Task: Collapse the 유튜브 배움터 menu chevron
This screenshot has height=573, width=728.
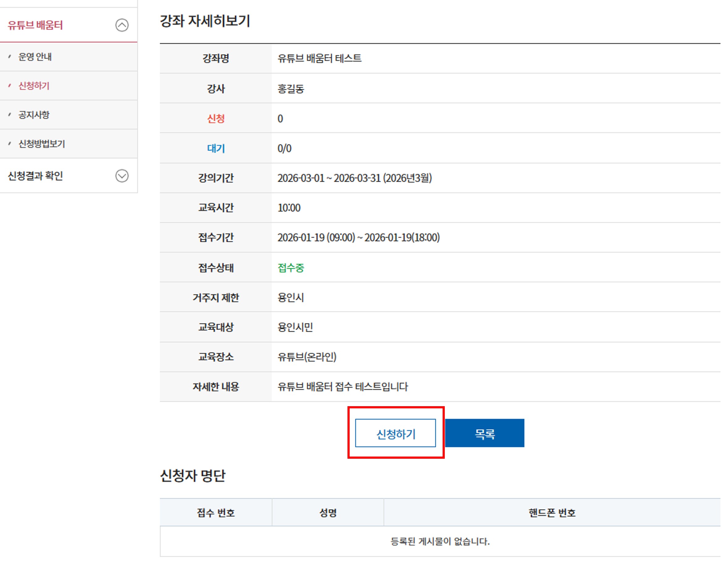Action: coord(122,25)
